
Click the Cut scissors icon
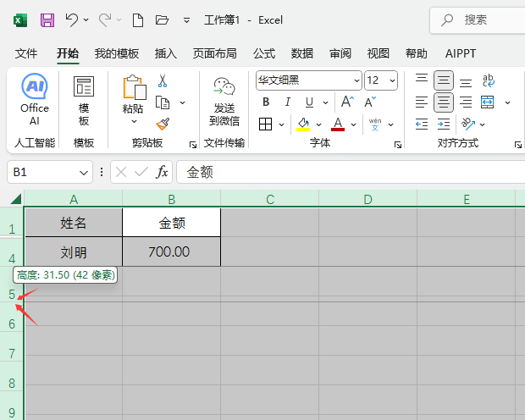pyautogui.click(x=163, y=80)
